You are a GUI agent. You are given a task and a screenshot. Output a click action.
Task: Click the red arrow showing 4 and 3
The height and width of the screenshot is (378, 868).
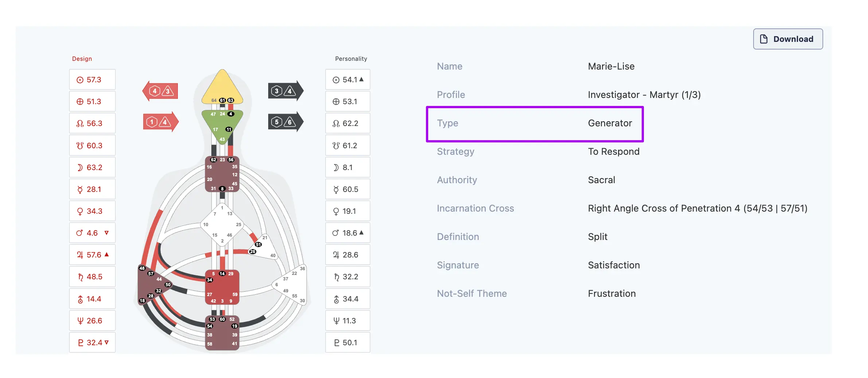161,91
